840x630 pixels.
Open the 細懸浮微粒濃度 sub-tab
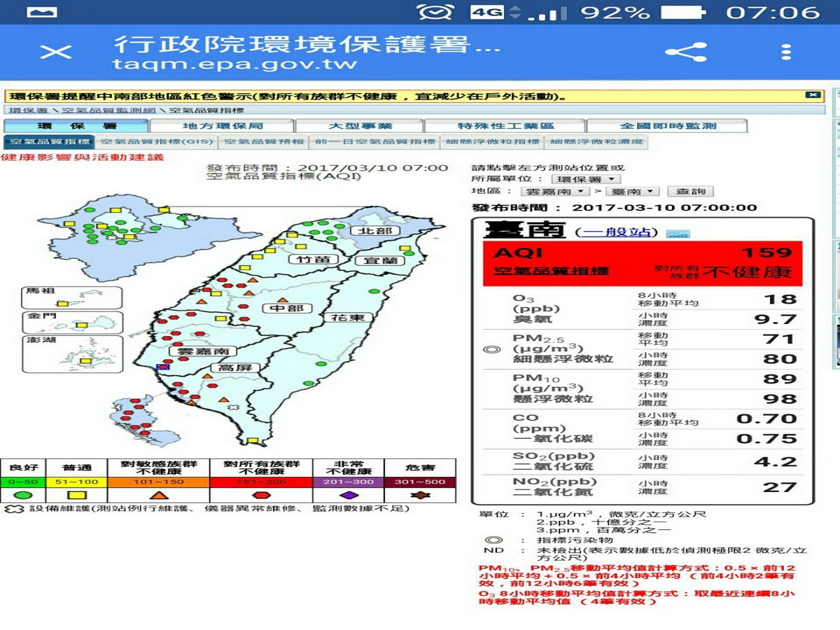(x=596, y=142)
